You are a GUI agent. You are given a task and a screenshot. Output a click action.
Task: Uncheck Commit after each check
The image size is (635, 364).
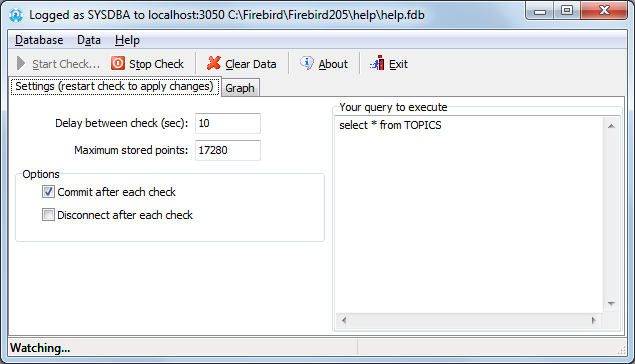[x=48, y=192]
